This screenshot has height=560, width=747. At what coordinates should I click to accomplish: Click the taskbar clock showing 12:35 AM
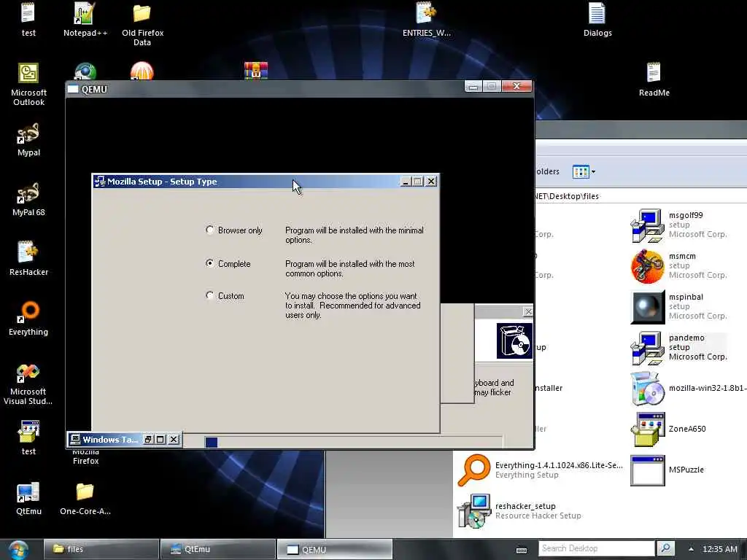point(720,549)
